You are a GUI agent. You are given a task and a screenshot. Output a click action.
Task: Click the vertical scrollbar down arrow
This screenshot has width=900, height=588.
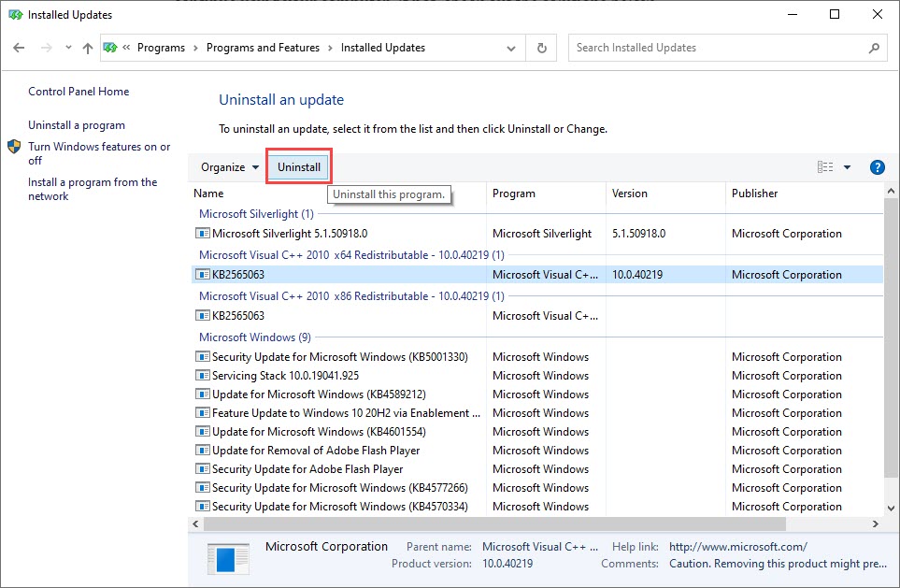point(891,509)
